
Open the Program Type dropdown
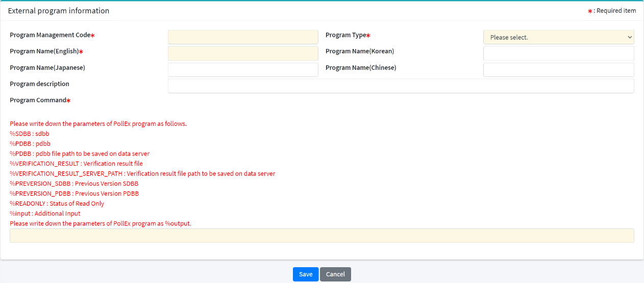click(558, 37)
